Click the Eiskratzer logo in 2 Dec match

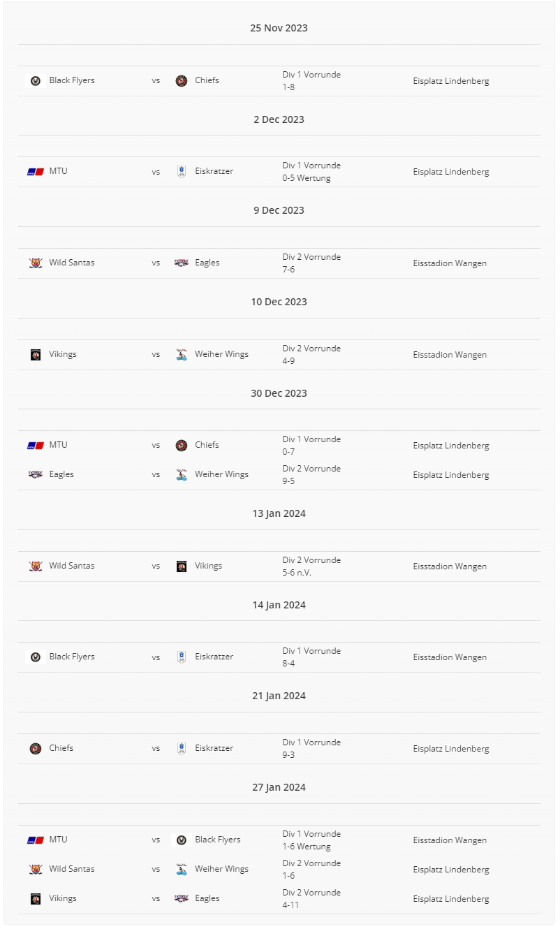(182, 172)
